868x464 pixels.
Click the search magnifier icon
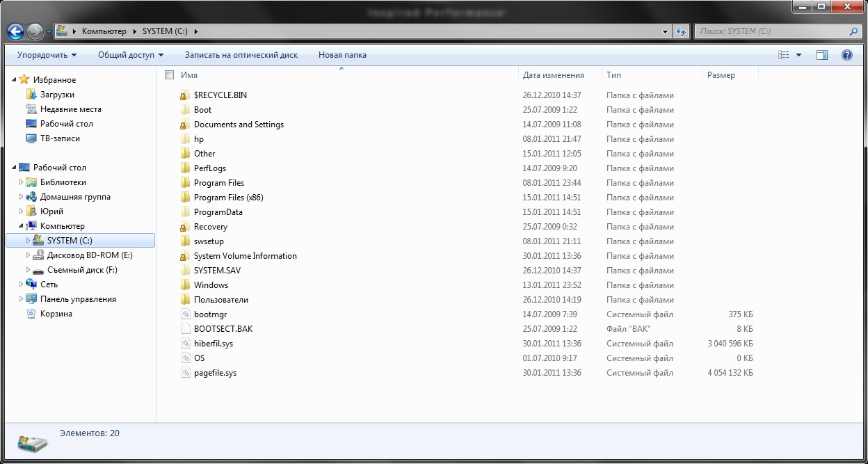tap(853, 31)
